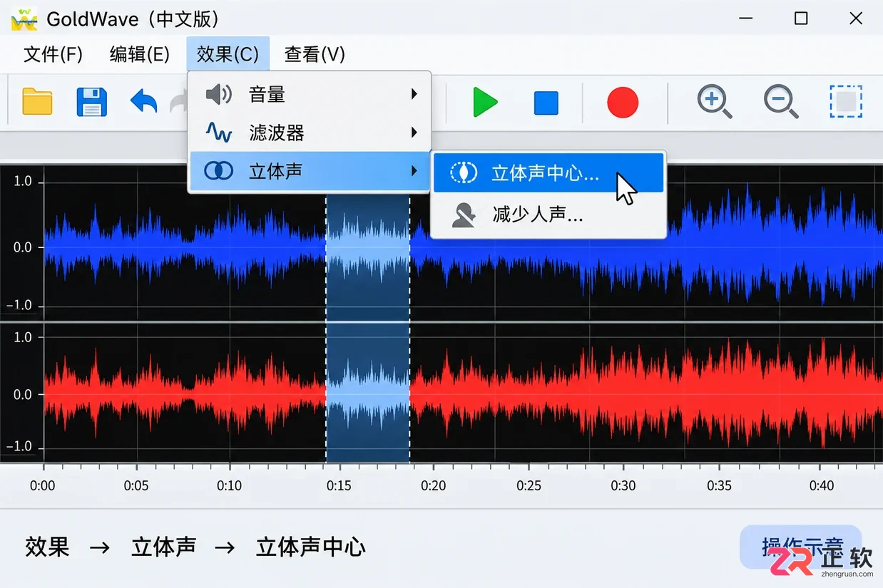Click the 0:35 mark on timeline
The image size is (883, 588).
point(719,486)
